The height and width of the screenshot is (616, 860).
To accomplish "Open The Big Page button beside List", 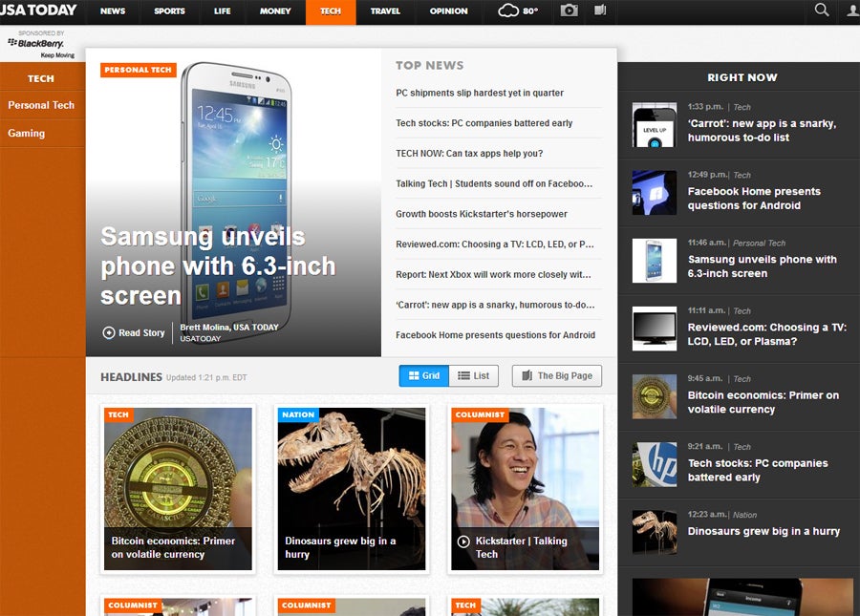I will coord(557,376).
